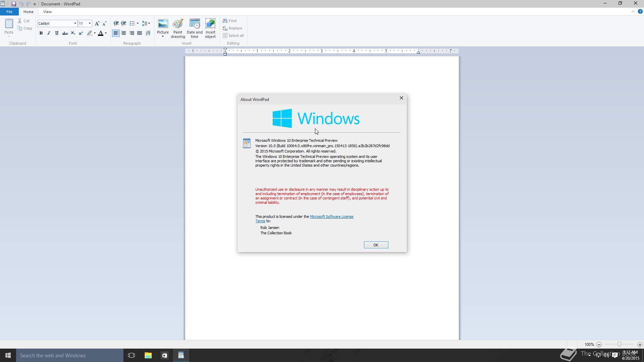Justify the paragraph text

(x=140, y=33)
